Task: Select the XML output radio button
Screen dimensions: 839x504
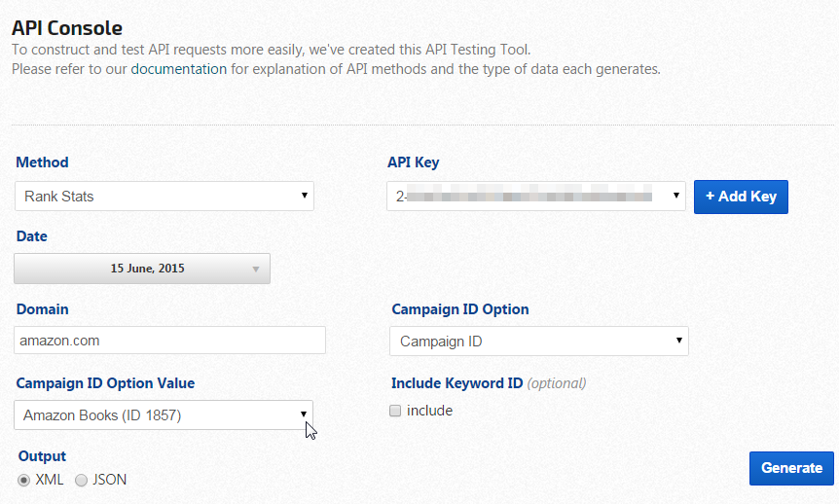Action: pyautogui.click(x=24, y=480)
